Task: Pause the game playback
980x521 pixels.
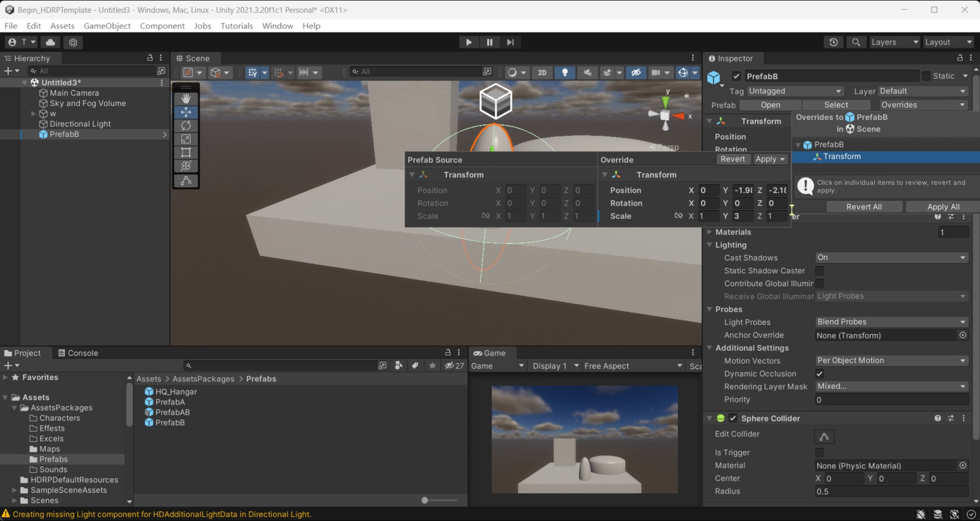Action: coord(489,42)
